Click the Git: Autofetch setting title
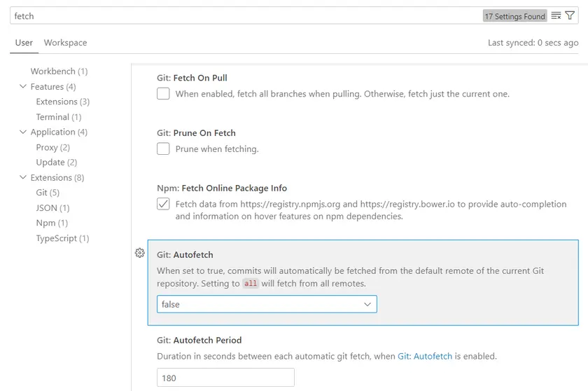The width and height of the screenshot is (588, 391). 185,255
